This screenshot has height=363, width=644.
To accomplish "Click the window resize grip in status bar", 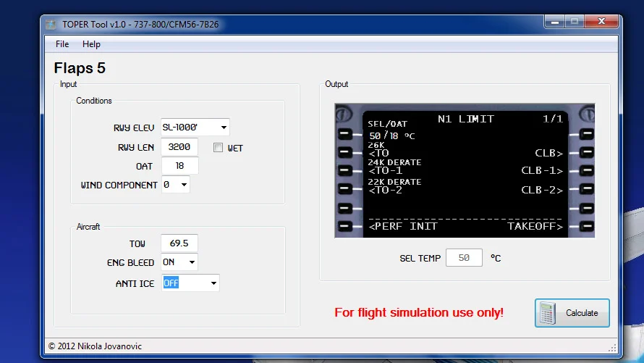I will point(612,348).
